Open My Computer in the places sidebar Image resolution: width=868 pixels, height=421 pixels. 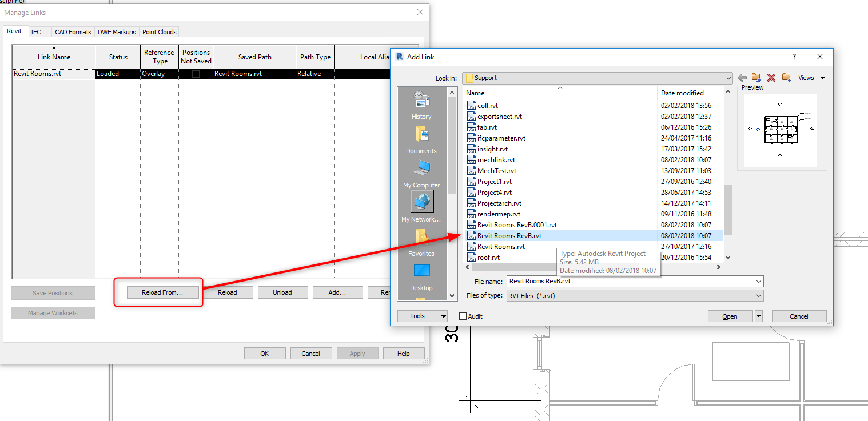click(421, 174)
